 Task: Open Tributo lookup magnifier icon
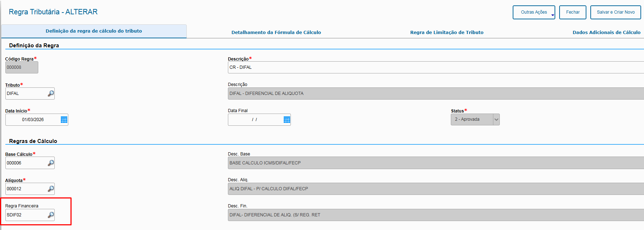(x=51, y=94)
